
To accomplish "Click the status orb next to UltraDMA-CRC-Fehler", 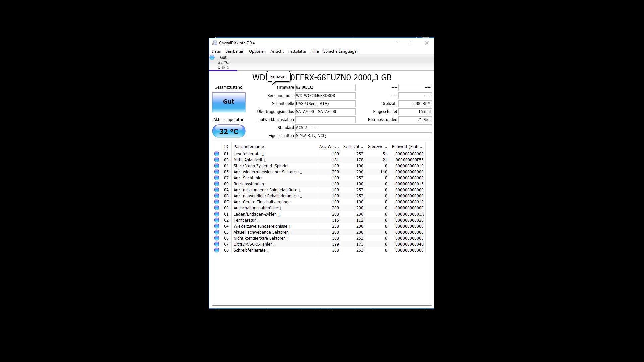I will (217, 244).
